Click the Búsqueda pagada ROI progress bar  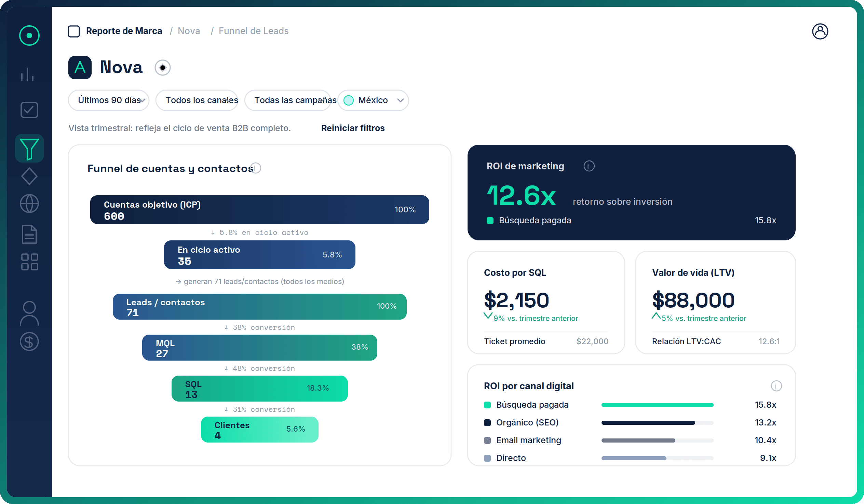pyautogui.click(x=657, y=405)
